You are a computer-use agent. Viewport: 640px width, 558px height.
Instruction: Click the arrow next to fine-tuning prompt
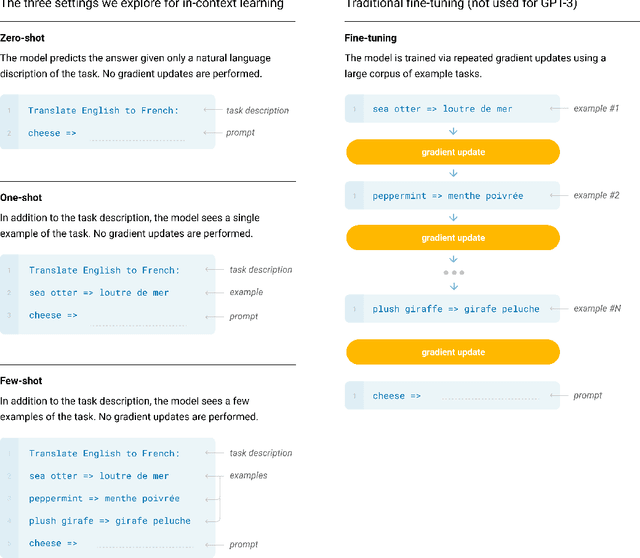556,396
